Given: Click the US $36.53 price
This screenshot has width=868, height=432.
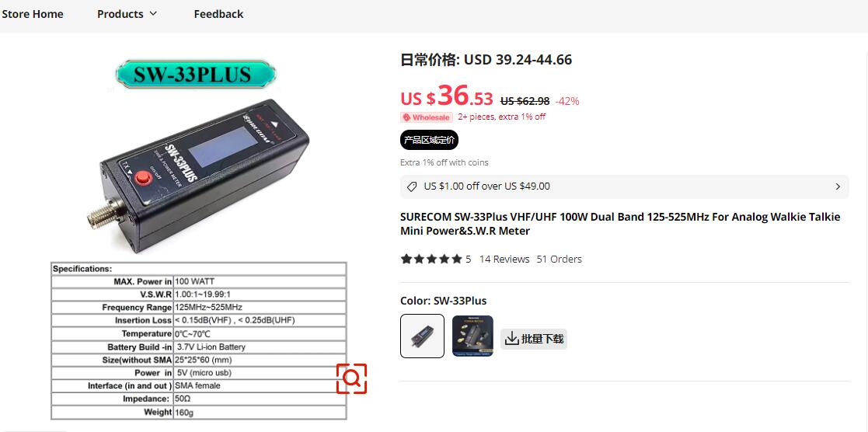Looking at the screenshot, I should point(447,96).
